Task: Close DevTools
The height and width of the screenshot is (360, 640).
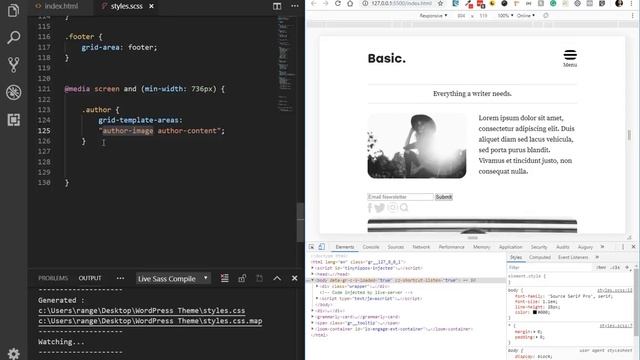Action: [x=633, y=247]
